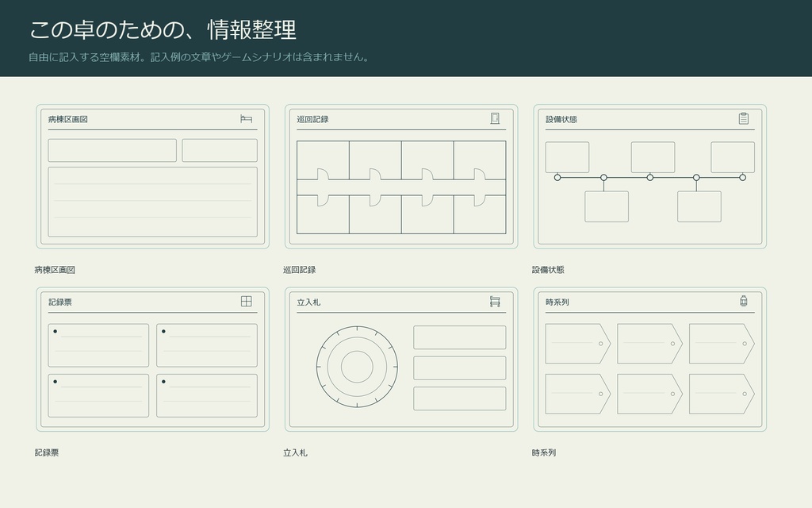The height and width of the screenshot is (508, 812).
Task: Click the lantern icon on the 時系列 card
Action: pyautogui.click(x=744, y=301)
